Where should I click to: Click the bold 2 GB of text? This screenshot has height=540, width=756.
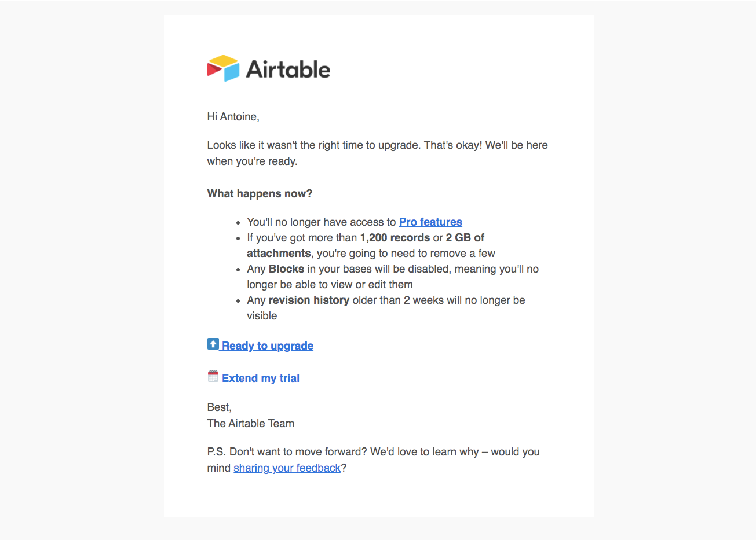pyautogui.click(x=465, y=237)
